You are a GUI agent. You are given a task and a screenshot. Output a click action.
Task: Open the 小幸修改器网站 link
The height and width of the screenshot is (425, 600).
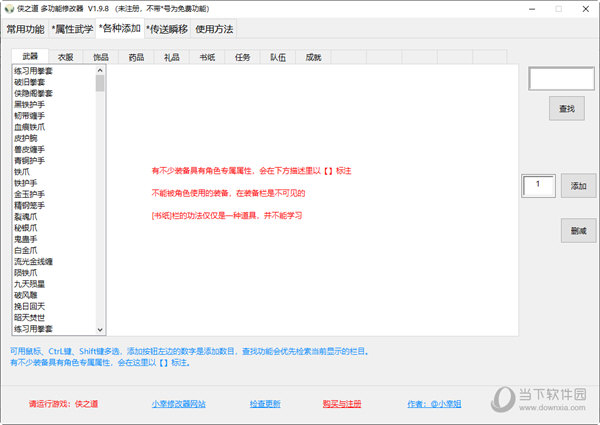[x=178, y=404]
